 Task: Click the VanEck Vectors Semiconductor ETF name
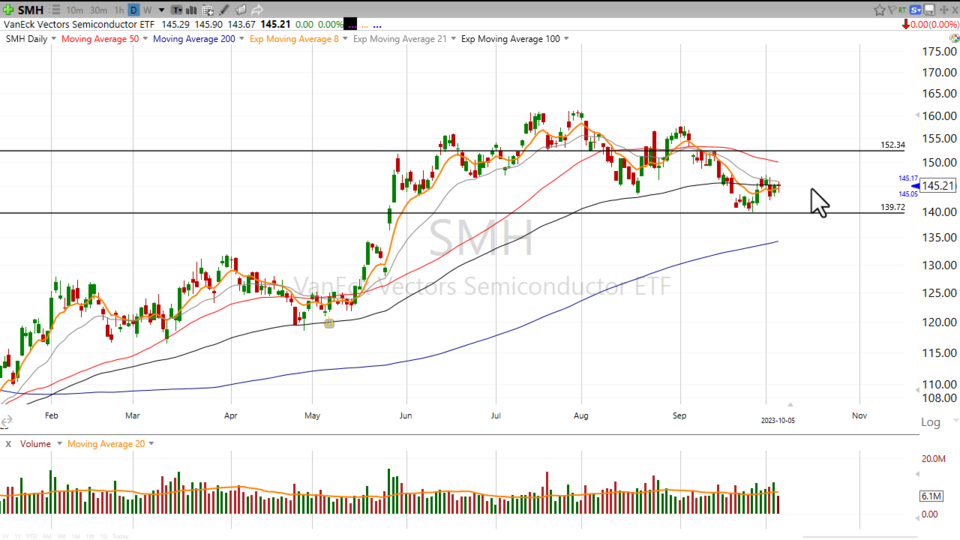click(79, 24)
